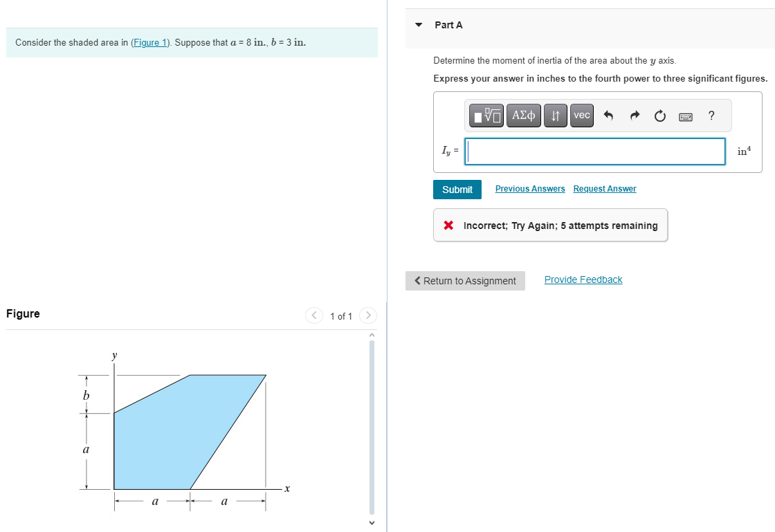Open the Figure 1 link

[x=150, y=42]
